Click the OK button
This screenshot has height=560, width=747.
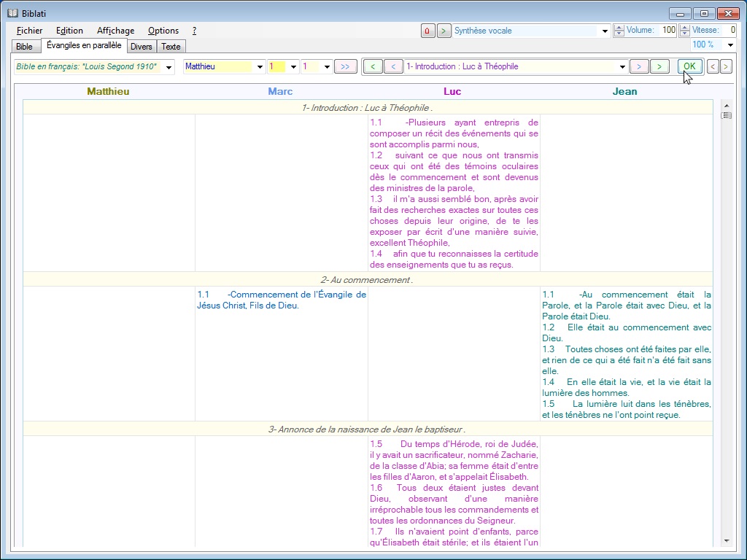(689, 66)
